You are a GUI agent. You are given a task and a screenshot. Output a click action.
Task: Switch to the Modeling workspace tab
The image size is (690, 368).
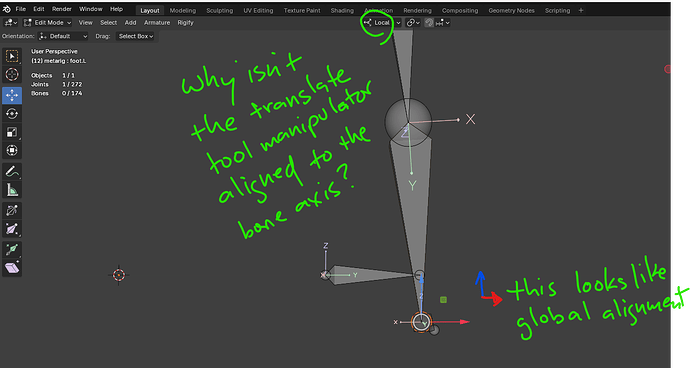[x=183, y=11]
